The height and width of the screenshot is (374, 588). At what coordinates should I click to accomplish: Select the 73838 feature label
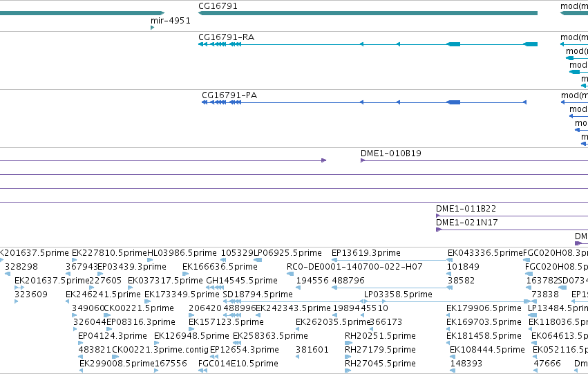coord(545,294)
